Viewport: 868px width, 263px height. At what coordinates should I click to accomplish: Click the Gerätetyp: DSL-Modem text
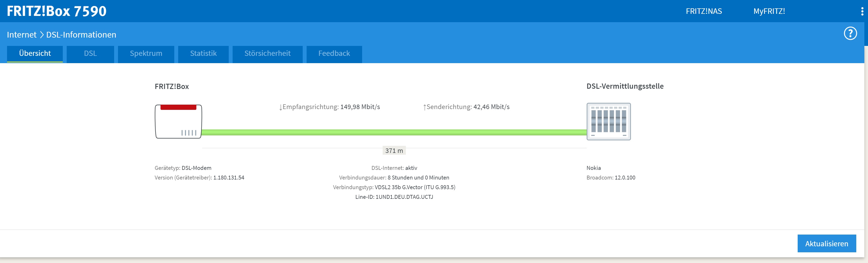(183, 168)
